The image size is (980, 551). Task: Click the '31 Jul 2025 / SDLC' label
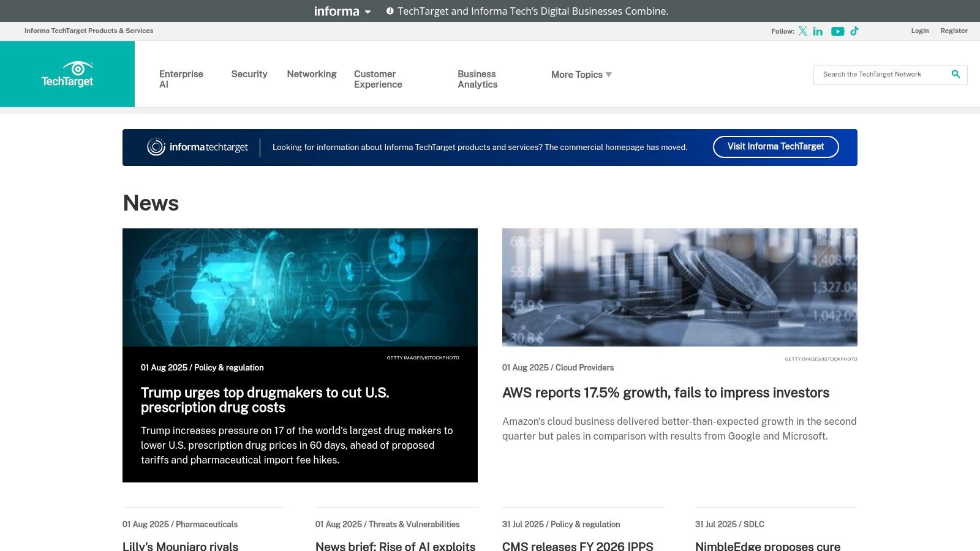[x=729, y=524]
